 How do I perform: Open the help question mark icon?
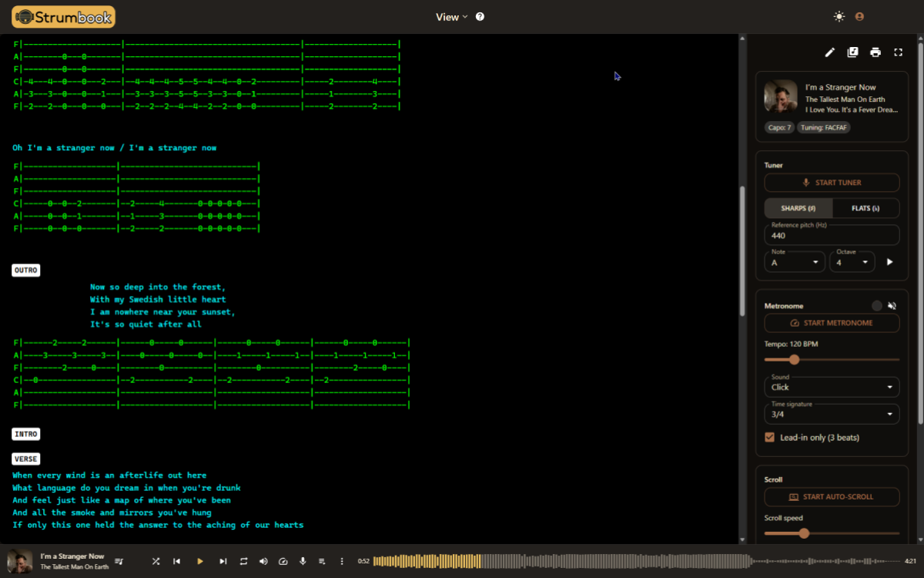(480, 17)
